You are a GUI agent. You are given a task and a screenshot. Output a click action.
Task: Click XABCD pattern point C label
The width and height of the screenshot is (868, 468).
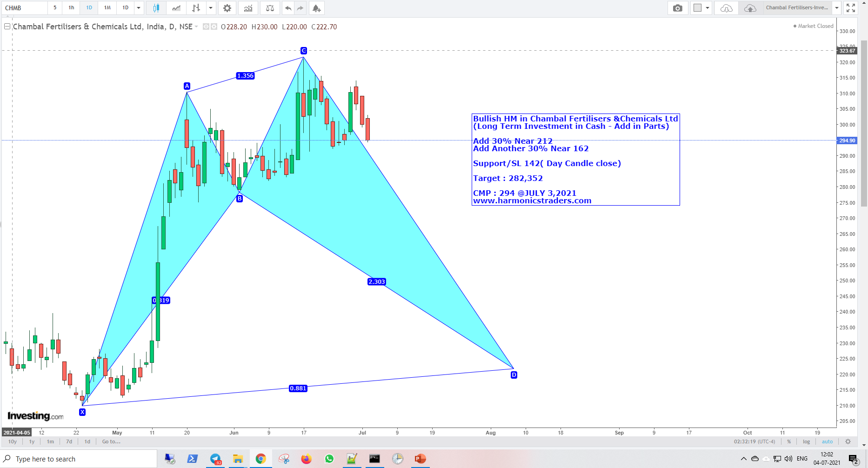point(304,51)
